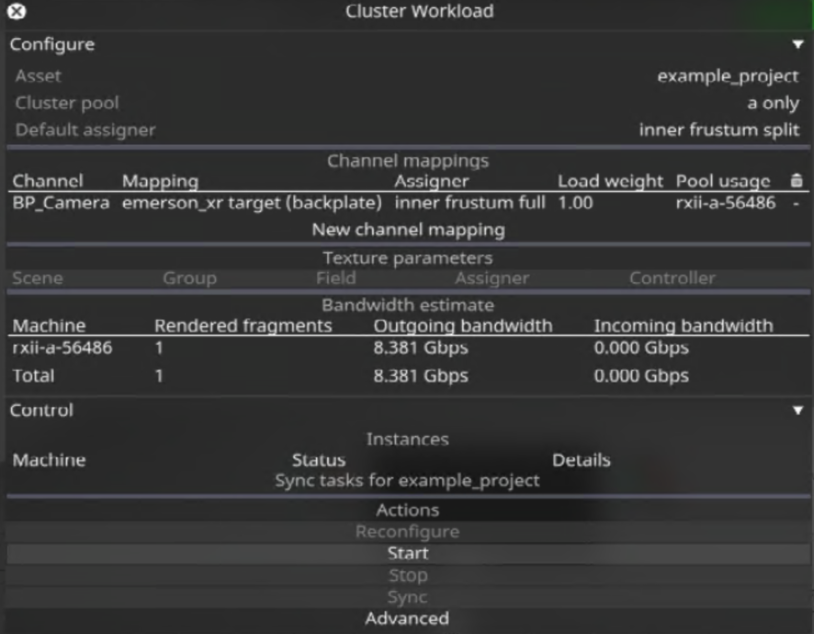Viewport: 814px width, 634px height.
Task: Click the Total row label
Action: pyautogui.click(x=33, y=375)
